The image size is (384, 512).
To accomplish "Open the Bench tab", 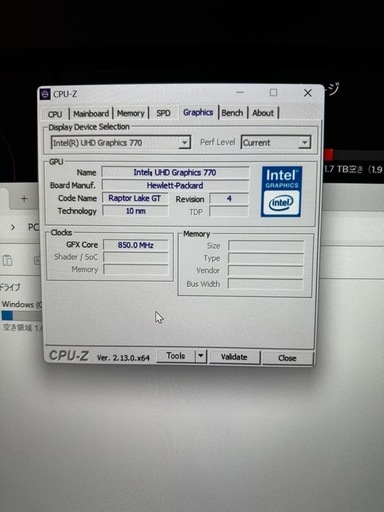I will click(x=232, y=113).
